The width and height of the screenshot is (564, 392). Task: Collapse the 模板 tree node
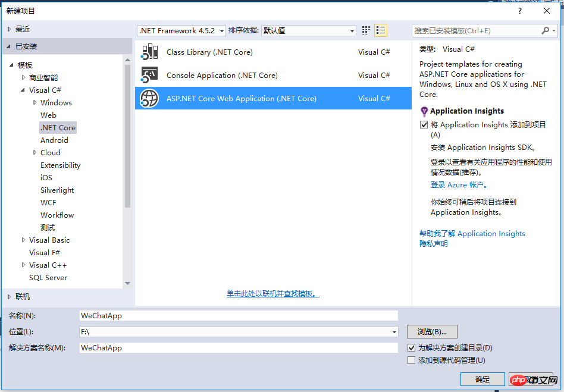pyautogui.click(x=11, y=65)
